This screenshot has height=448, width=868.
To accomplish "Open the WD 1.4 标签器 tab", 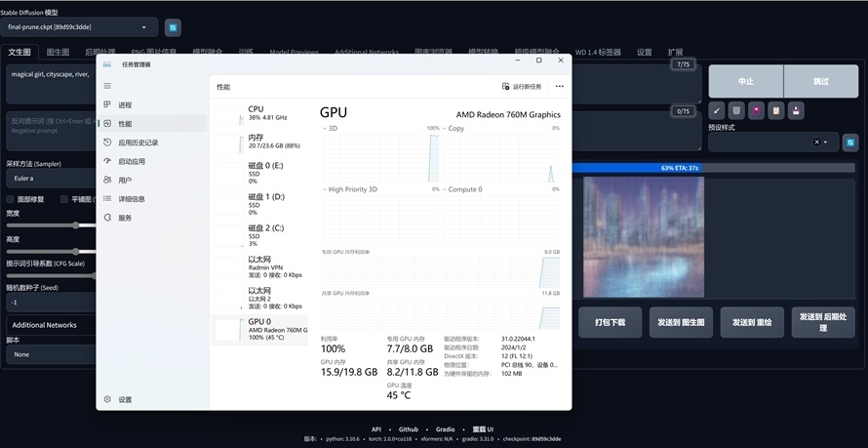I will (598, 52).
